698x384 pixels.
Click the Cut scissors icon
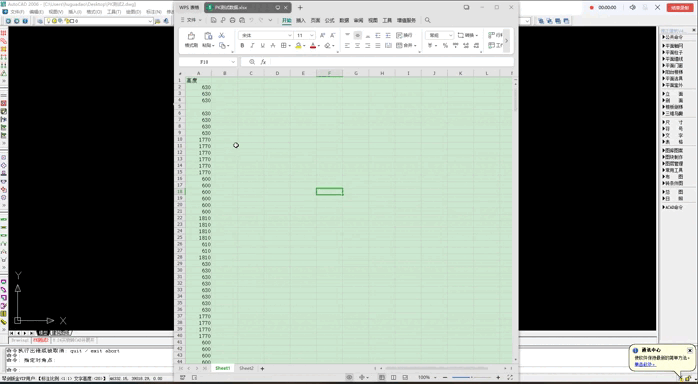[x=222, y=35]
